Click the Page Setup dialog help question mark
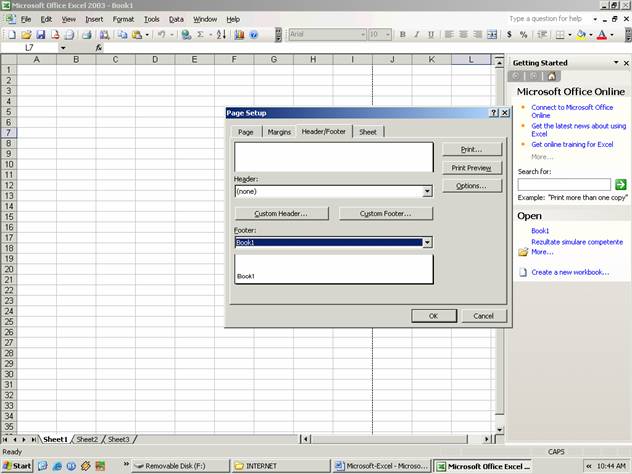Viewport: 632px width, 474px height. pos(494,113)
